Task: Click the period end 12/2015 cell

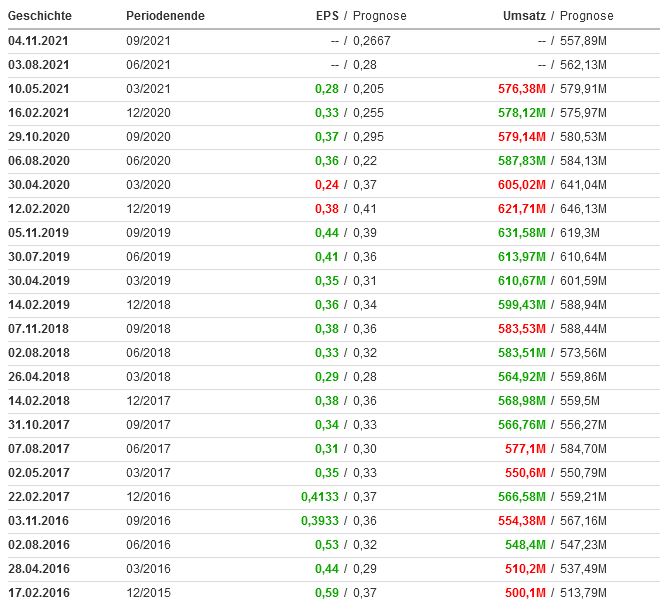Action: (147, 592)
